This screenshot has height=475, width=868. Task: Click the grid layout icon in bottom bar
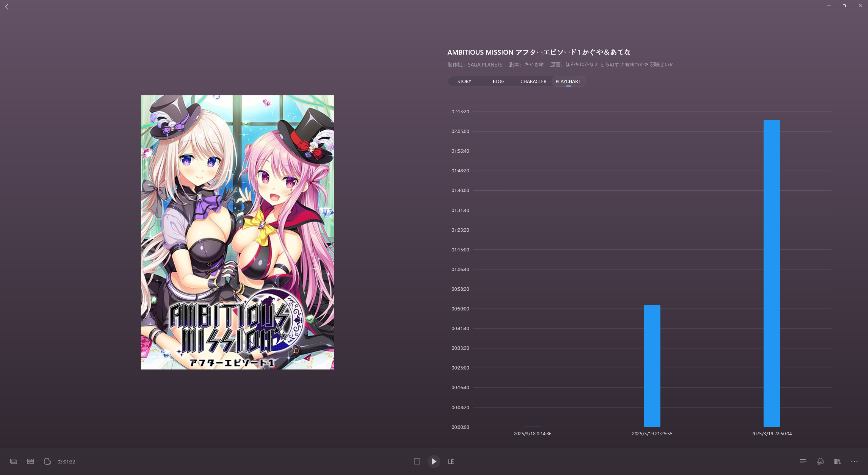[x=31, y=461]
